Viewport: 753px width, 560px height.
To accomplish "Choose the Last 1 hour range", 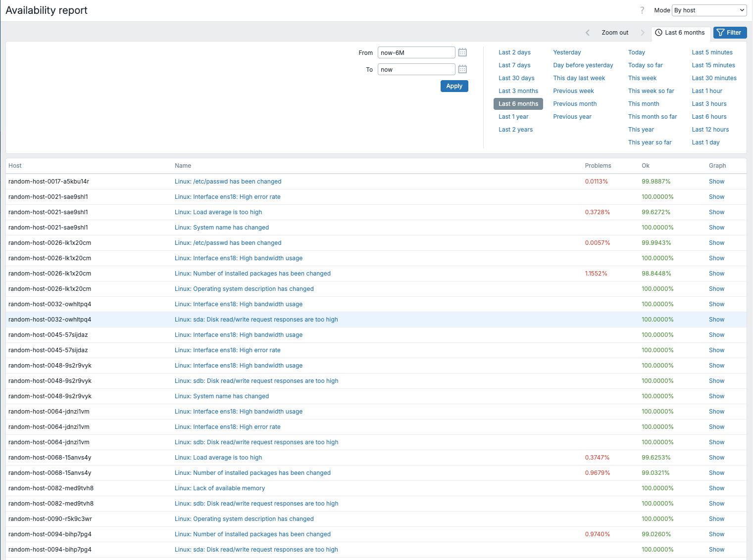I will click(x=707, y=91).
